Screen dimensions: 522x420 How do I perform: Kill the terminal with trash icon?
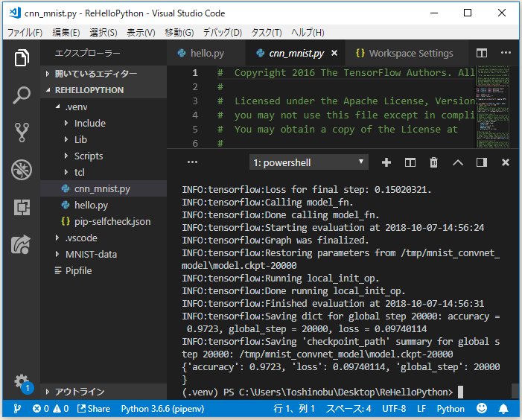click(433, 162)
